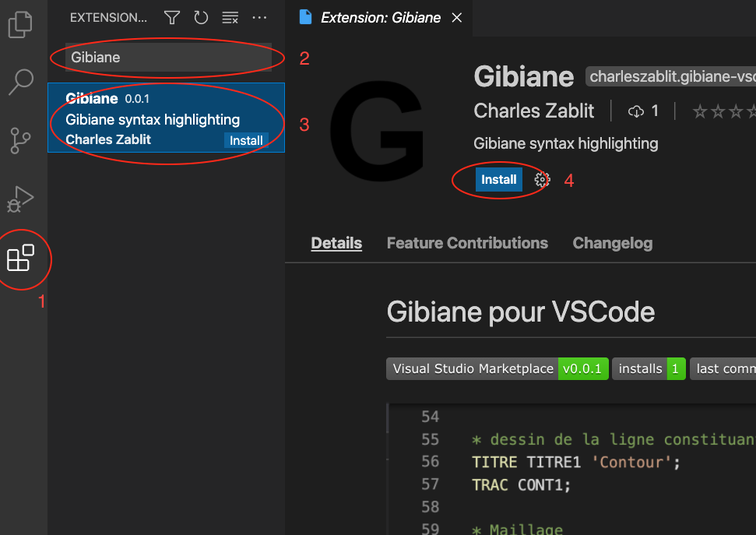Click the install count cloud icon

coord(636,111)
